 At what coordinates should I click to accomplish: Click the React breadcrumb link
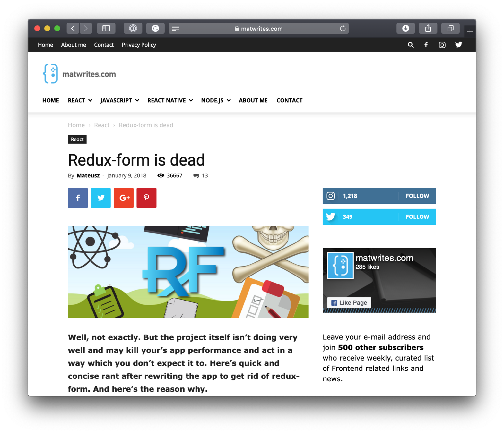(x=102, y=125)
